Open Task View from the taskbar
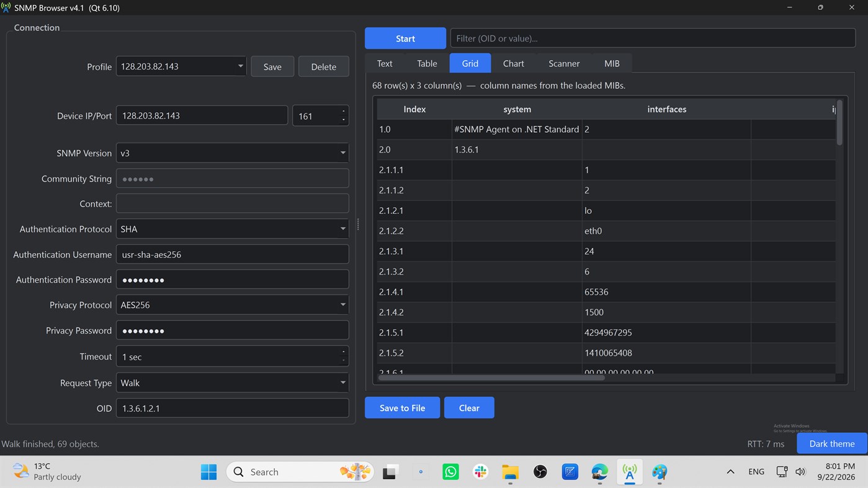868x488 pixels. [x=390, y=472]
